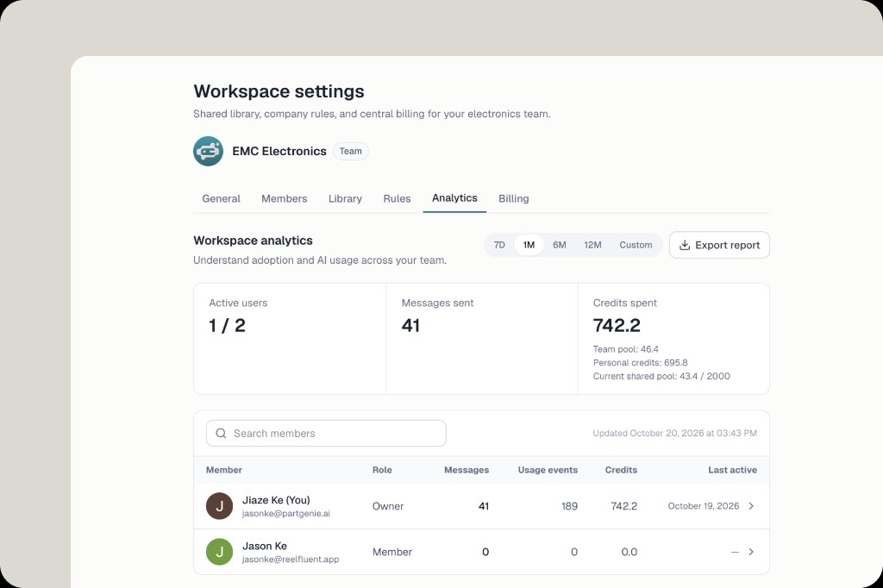Click Jason Ke's credits value 0.0
The image size is (883, 588).
tap(629, 552)
